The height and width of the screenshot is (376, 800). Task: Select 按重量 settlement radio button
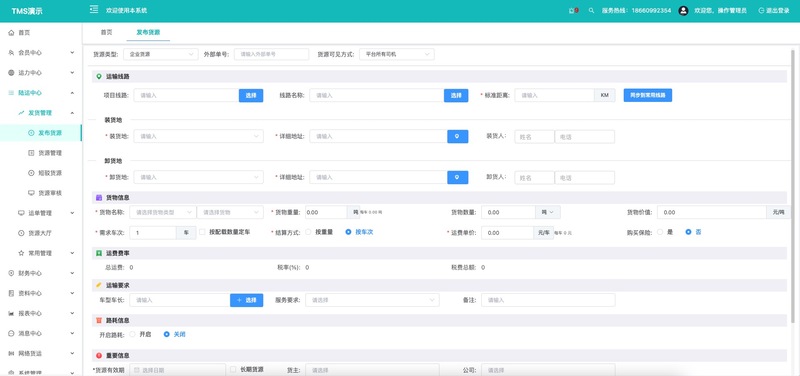pos(308,232)
